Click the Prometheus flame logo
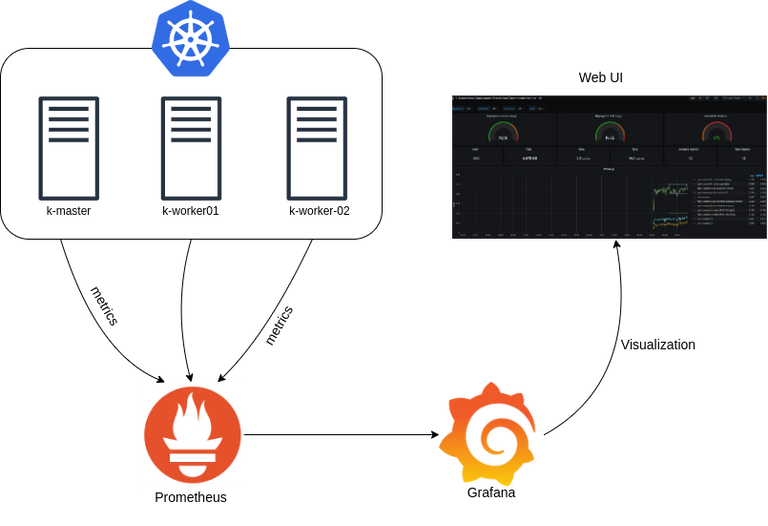Screen dimensions: 768x526 (192, 435)
